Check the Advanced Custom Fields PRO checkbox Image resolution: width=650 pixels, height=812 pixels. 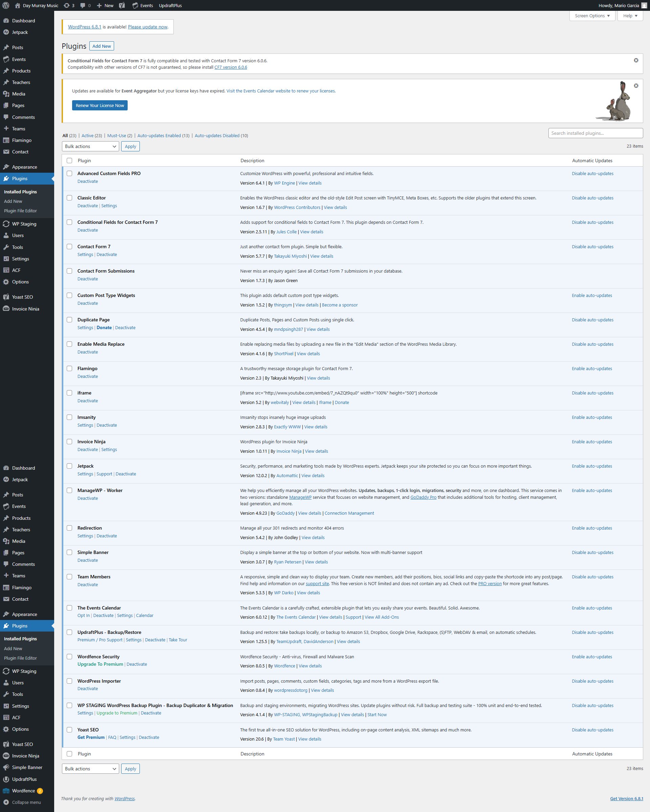(69, 173)
